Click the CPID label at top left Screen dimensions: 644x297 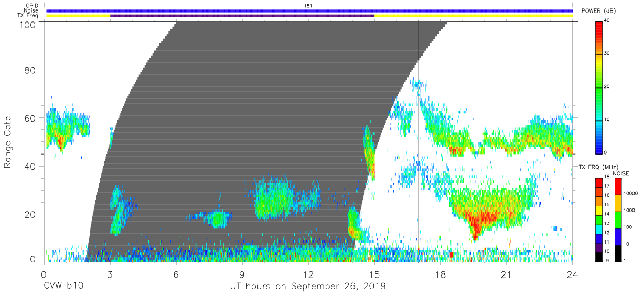click(x=32, y=6)
